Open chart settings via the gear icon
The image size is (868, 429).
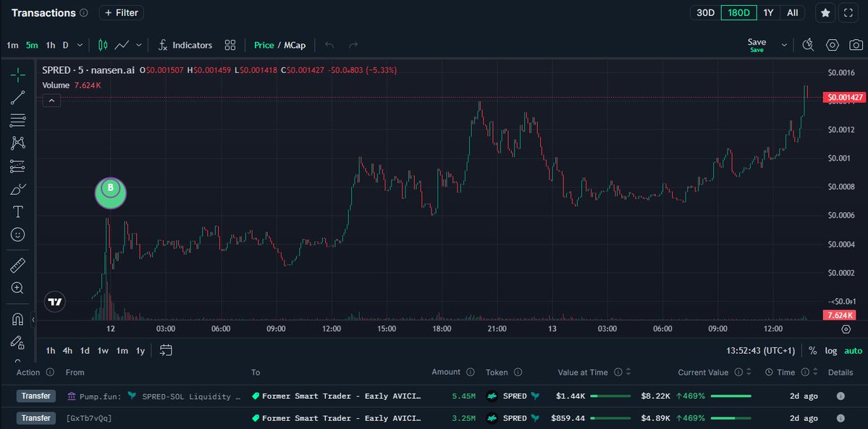pos(832,45)
